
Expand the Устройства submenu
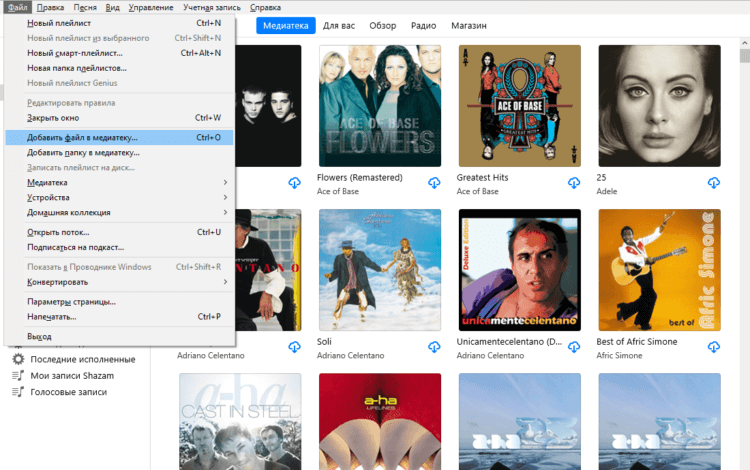[119, 197]
